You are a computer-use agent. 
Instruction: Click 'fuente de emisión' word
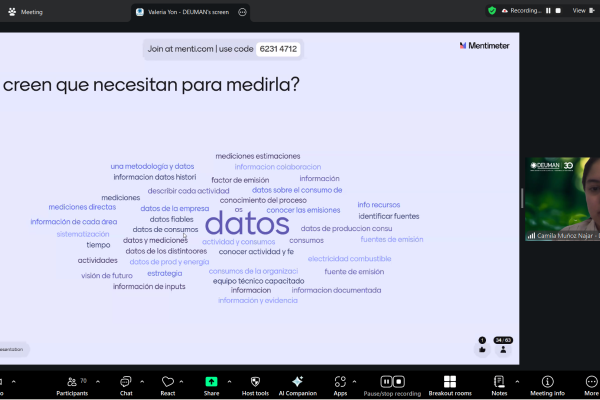(x=354, y=272)
